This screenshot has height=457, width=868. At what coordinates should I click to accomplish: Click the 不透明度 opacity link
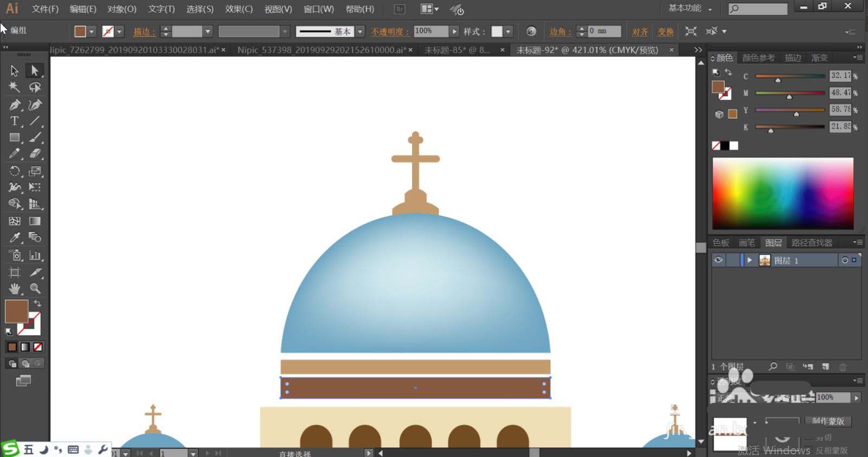click(x=390, y=32)
